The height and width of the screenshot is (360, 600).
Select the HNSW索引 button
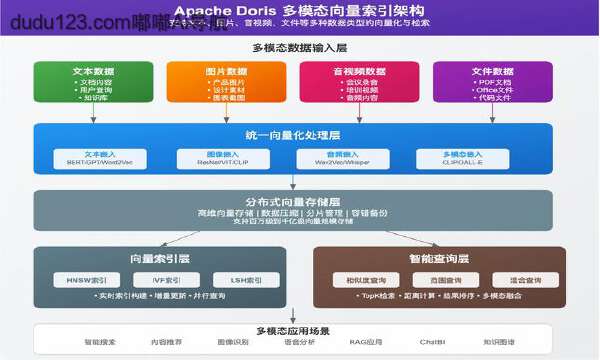(86, 280)
